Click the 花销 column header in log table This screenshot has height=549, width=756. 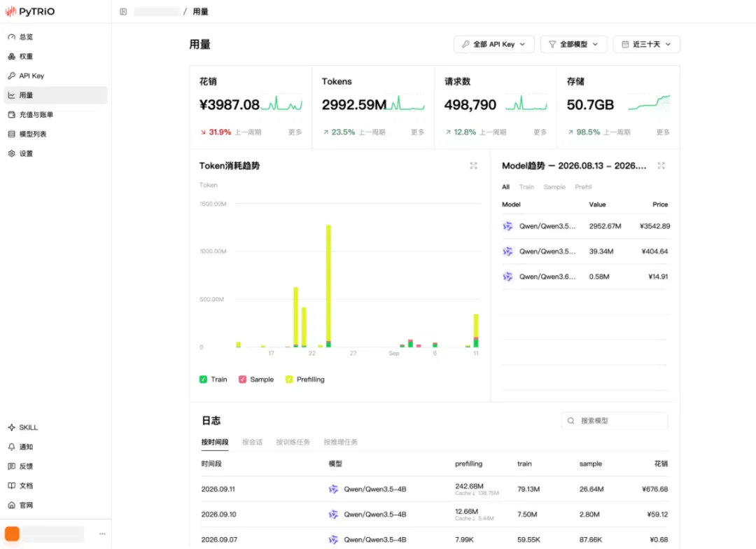coord(661,464)
